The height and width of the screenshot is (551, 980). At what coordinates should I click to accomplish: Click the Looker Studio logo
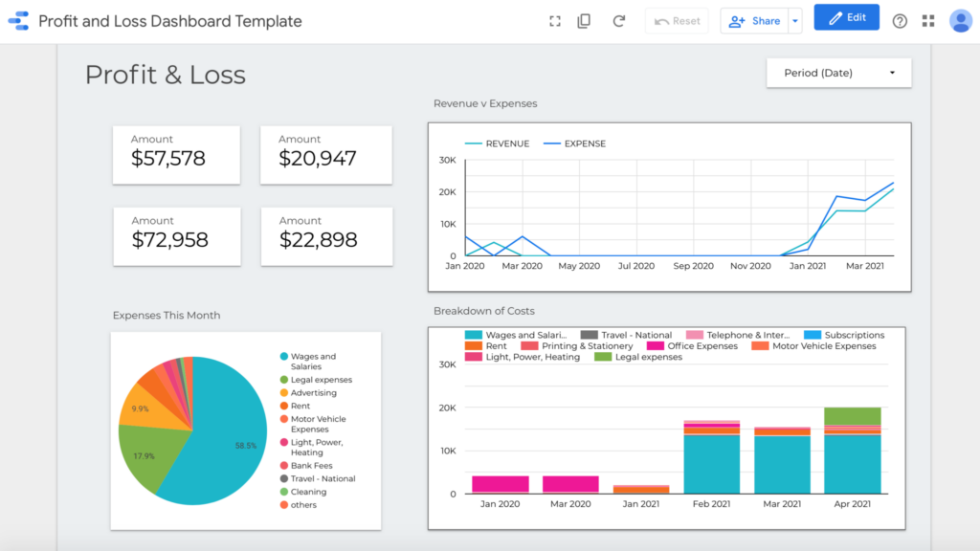coord(17,19)
